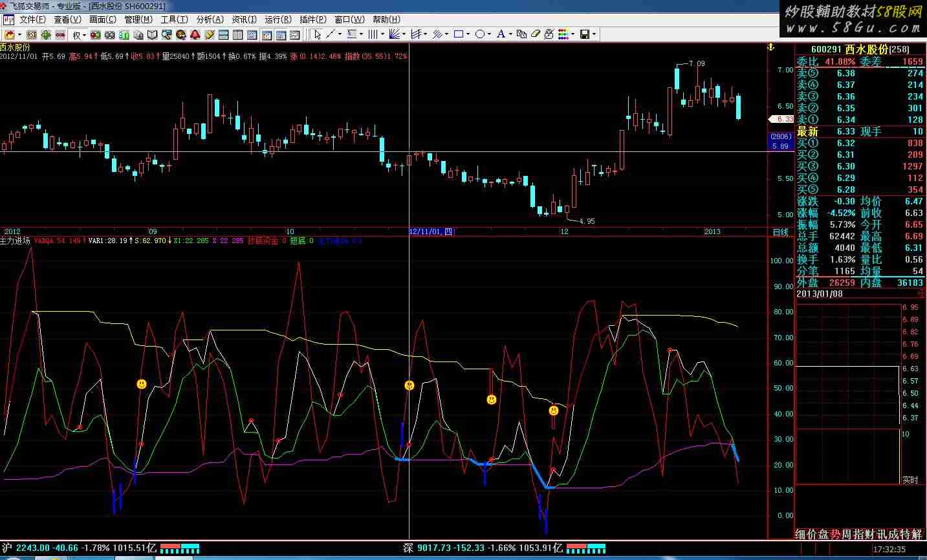Select the arrow pointer tool

tap(318, 34)
